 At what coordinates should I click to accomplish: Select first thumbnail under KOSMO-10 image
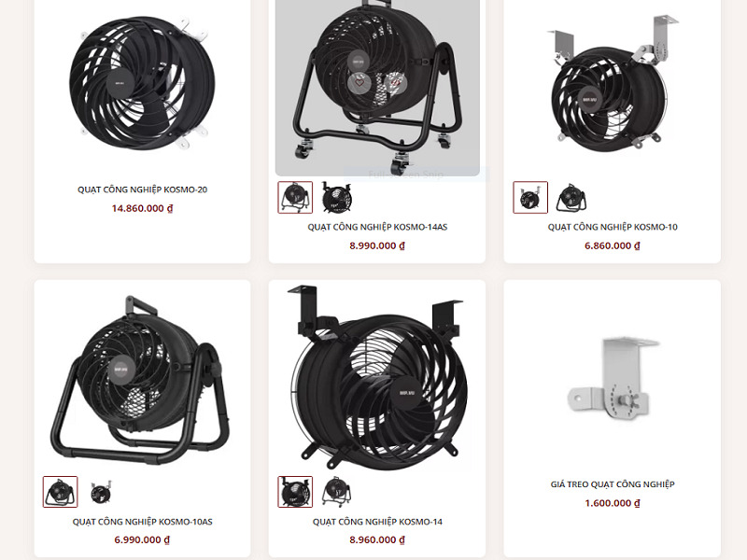tap(530, 197)
